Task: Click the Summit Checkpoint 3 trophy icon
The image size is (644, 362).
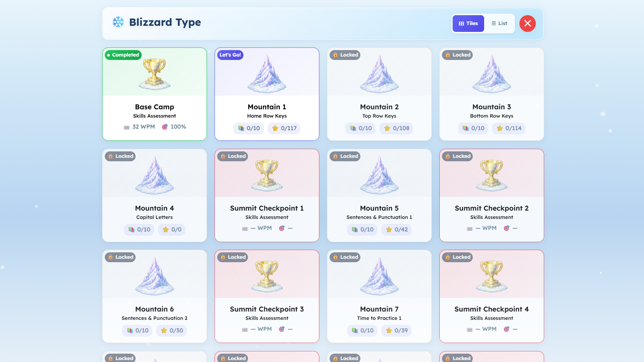Action: click(x=267, y=276)
